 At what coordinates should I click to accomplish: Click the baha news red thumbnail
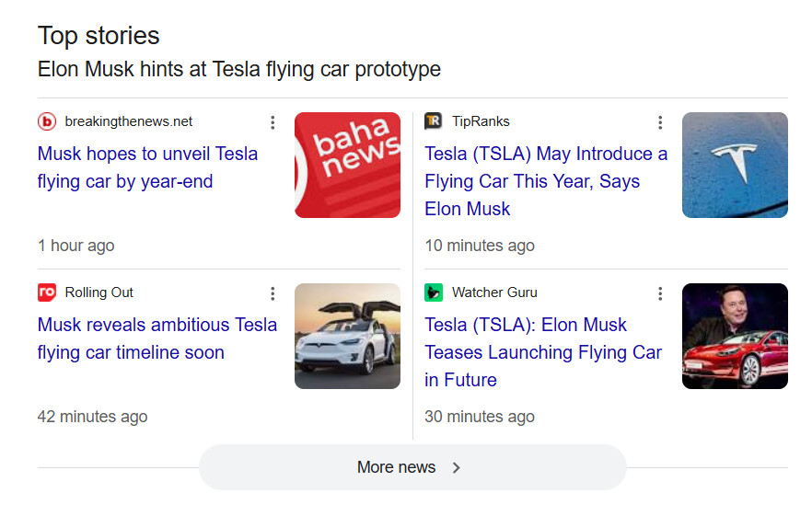(x=347, y=166)
